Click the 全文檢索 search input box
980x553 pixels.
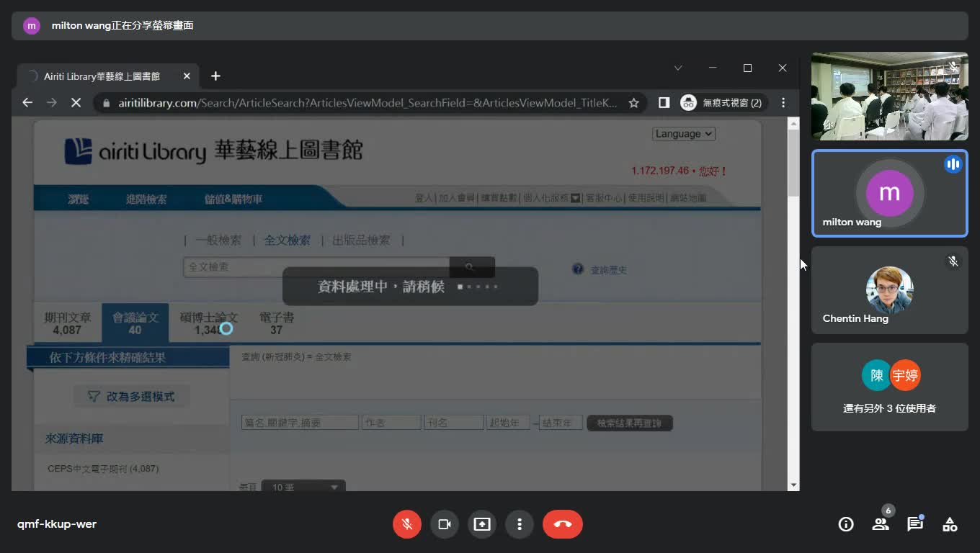coord(316,267)
